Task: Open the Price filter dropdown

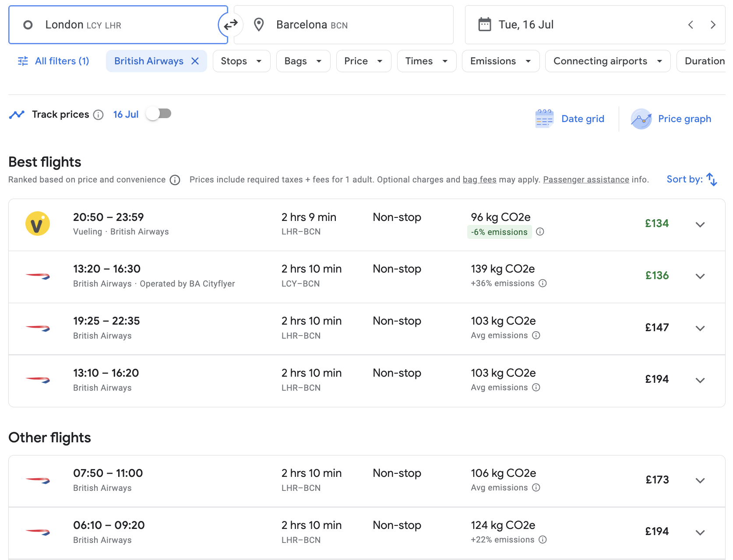Action: tap(363, 61)
